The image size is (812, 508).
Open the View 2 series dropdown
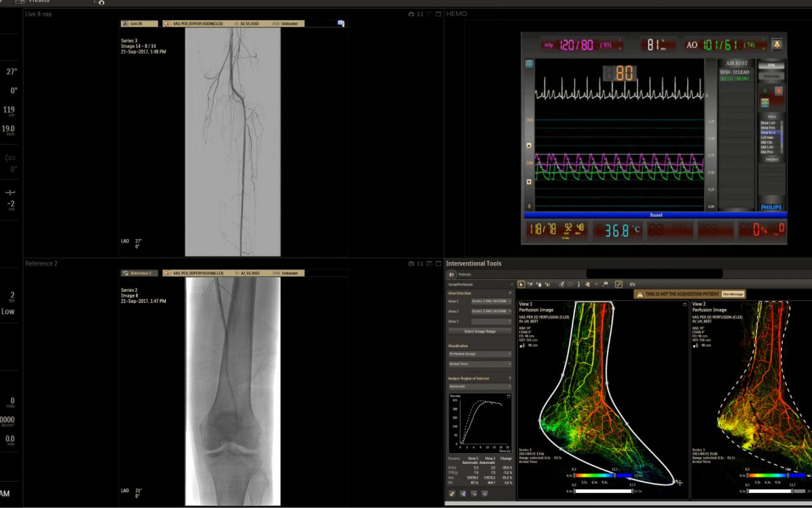(x=491, y=311)
